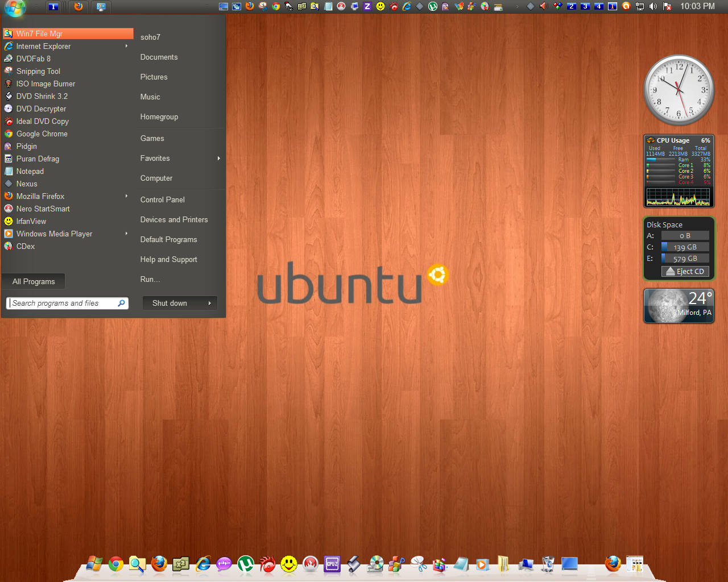Click C: drive usage bar in gadget
This screenshot has width=728, height=582.
pyautogui.click(x=685, y=247)
